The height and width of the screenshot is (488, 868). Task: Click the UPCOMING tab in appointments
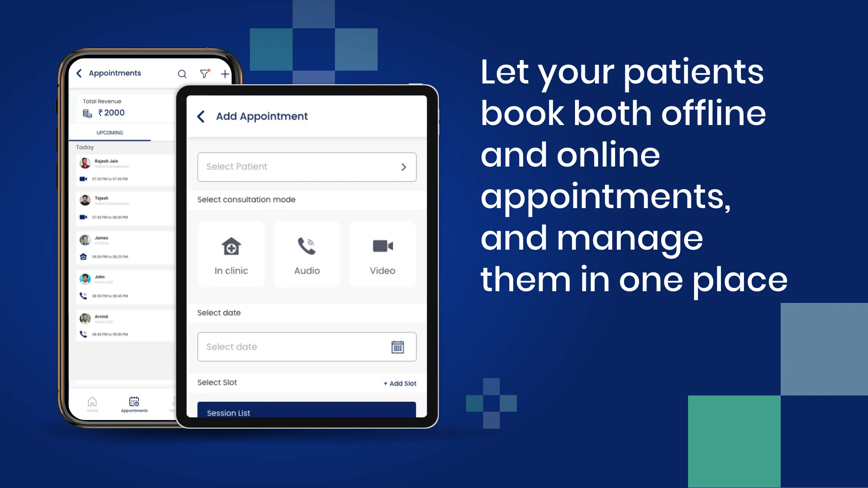109,132
